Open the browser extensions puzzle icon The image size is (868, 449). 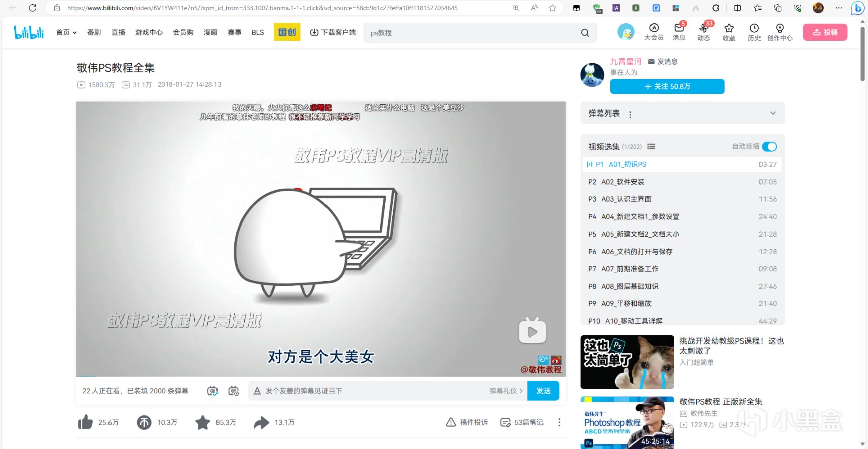[x=716, y=8]
